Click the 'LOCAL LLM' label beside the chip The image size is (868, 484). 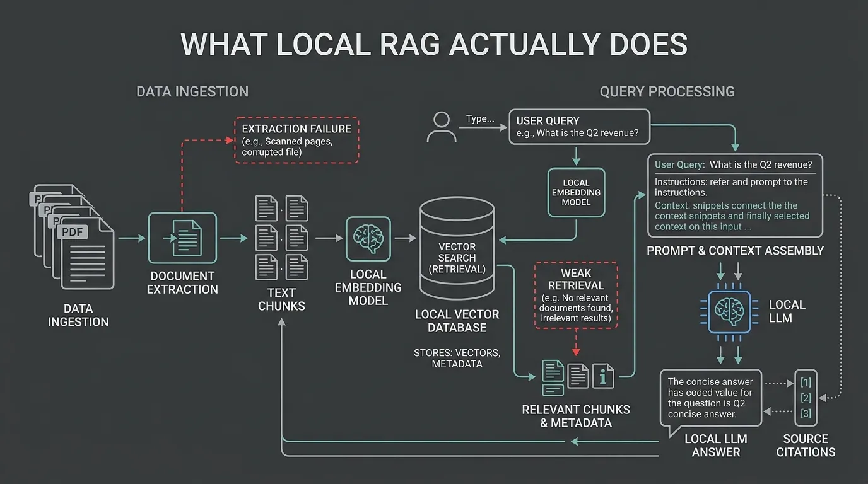click(787, 311)
